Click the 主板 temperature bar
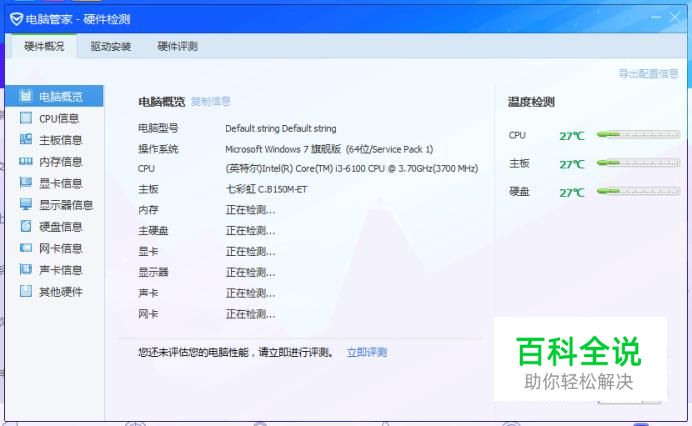 point(638,163)
